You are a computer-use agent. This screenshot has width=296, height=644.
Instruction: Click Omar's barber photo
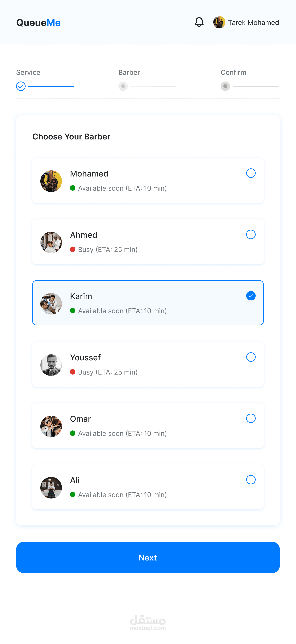tap(51, 426)
